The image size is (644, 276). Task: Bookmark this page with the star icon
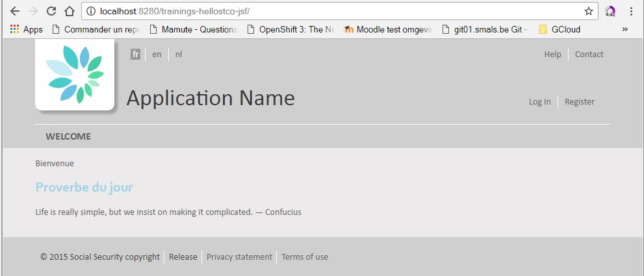(588, 11)
